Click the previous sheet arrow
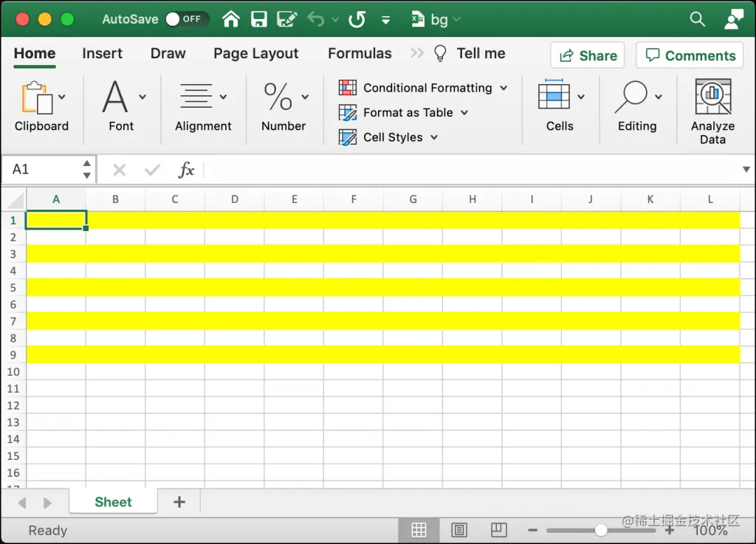 [21, 503]
